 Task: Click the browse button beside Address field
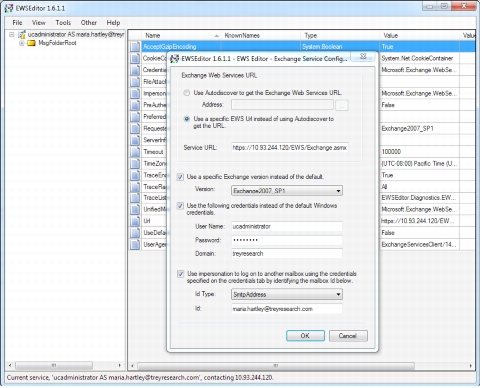coord(342,105)
